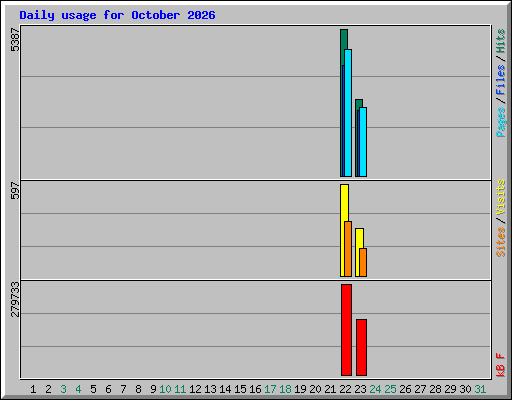Click day label 15 on the axis

(240, 389)
